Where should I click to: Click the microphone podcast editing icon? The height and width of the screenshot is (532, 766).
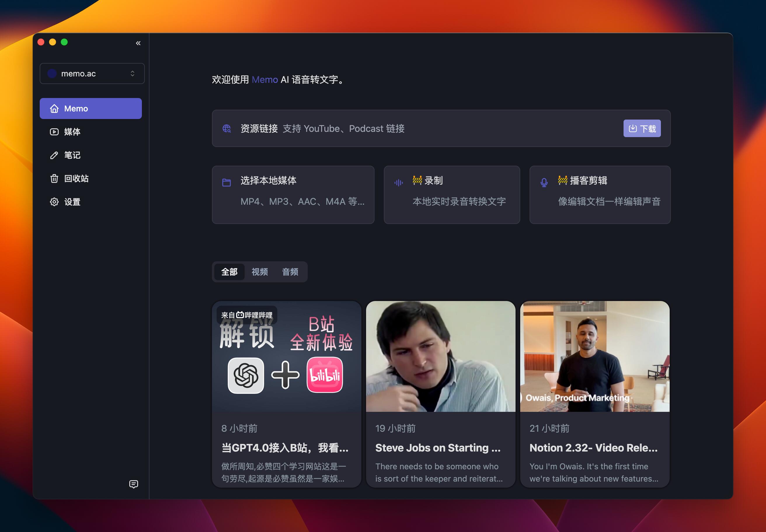click(x=544, y=182)
